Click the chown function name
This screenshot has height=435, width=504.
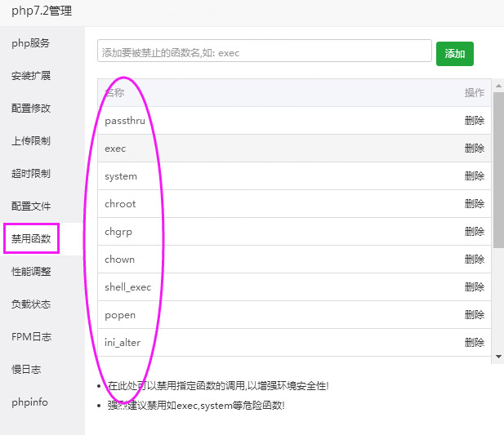(119, 259)
